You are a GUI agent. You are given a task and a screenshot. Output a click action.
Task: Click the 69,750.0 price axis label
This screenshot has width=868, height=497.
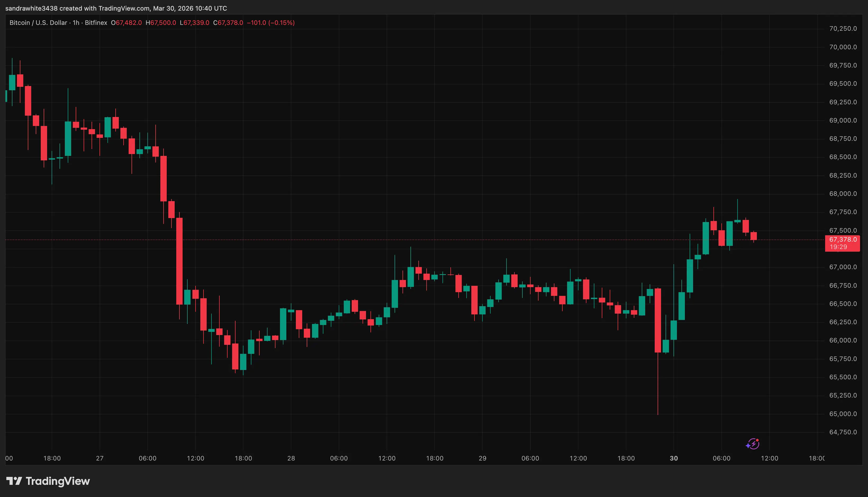843,65
